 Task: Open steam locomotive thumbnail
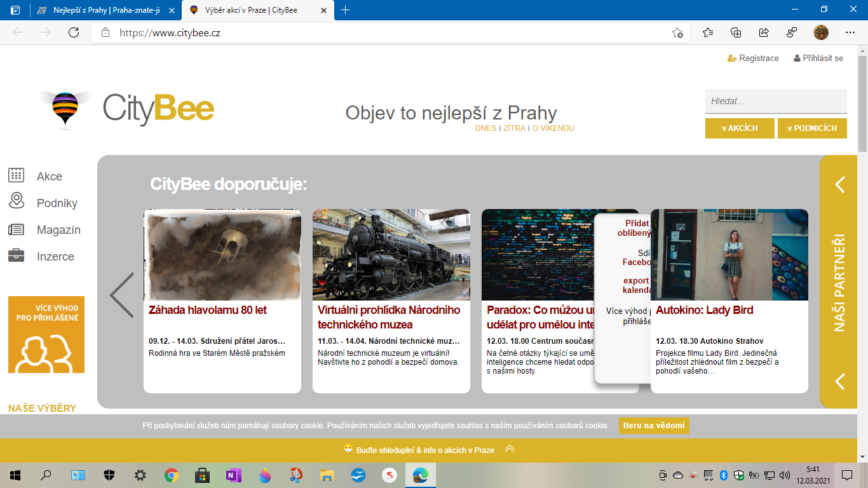click(391, 255)
